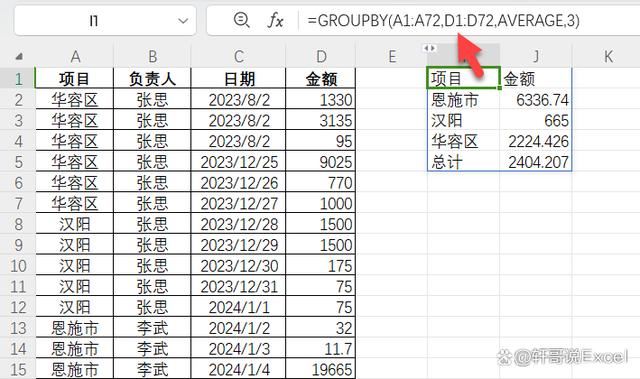
Task: Select column K header
Action: [x=608, y=57]
